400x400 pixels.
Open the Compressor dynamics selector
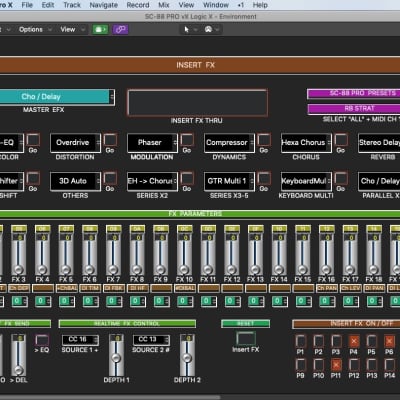(x=229, y=143)
